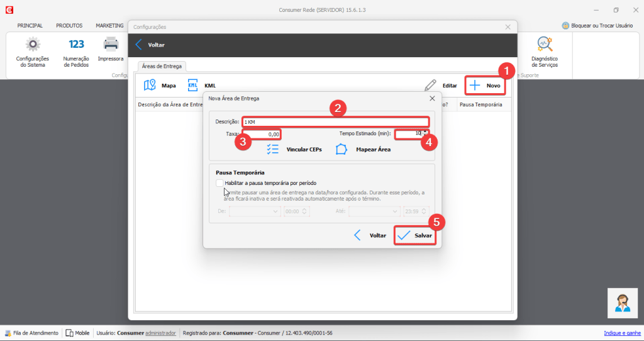Viewport: 644px width, 341px height.
Task: Expand the Até date dropdown
Action: 394,211
